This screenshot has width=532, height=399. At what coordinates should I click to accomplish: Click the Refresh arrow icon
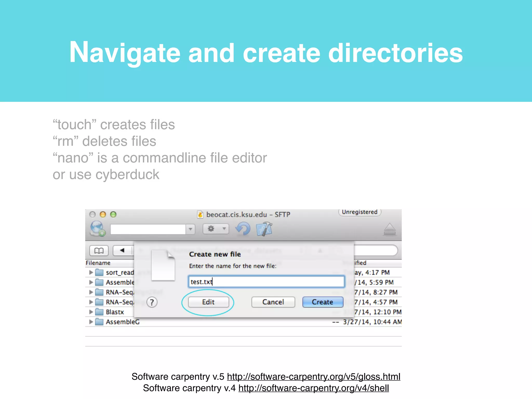click(x=243, y=229)
